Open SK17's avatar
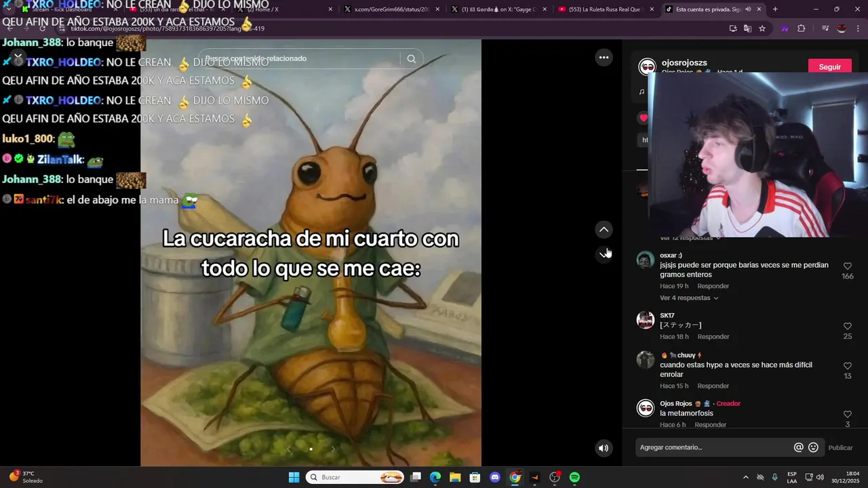868x488 pixels. (x=646, y=320)
